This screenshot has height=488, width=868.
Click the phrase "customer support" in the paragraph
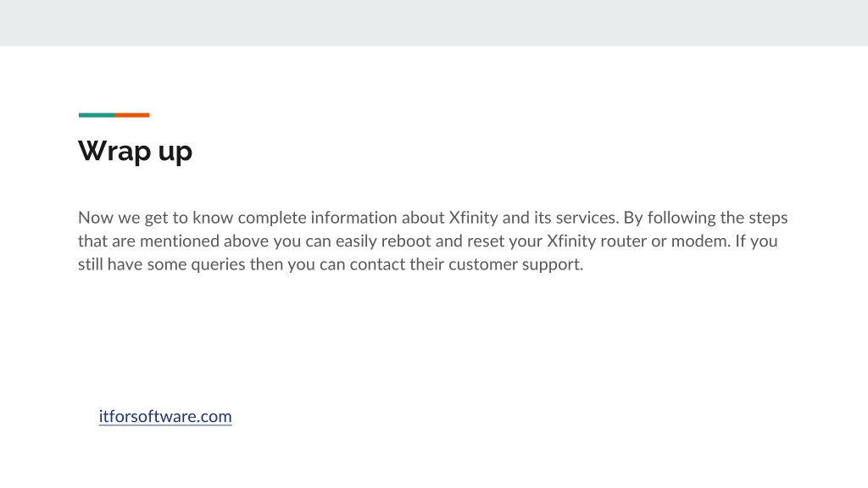coord(515,264)
